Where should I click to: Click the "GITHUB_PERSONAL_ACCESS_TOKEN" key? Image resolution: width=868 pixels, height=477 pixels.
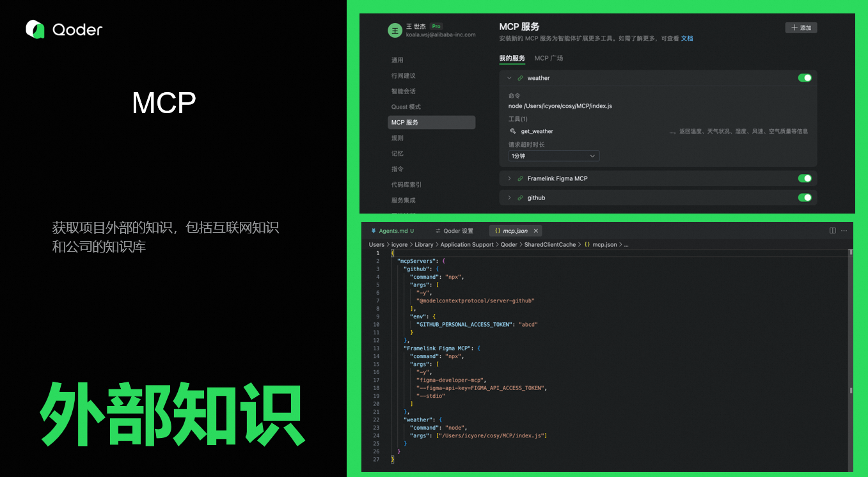coord(464,324)
